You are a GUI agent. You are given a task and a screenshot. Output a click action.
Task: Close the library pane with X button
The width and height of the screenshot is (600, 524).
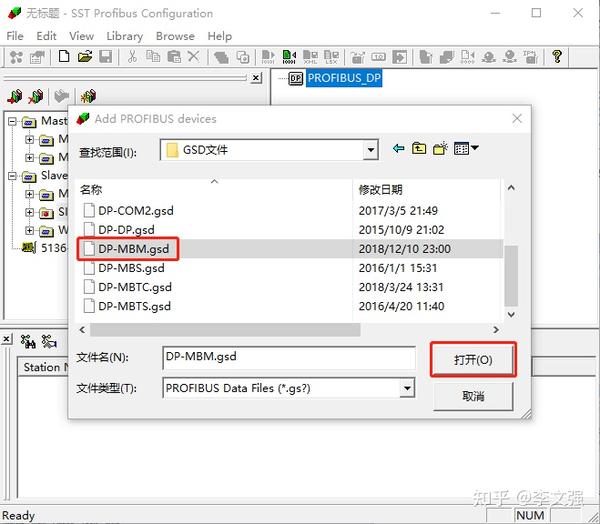[257, 78]
